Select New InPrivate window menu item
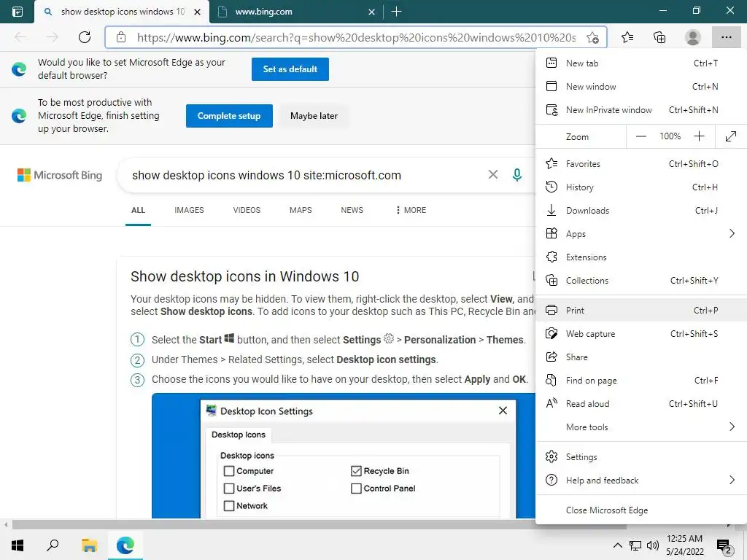747x560 pixels. click(x=641, y=110)
